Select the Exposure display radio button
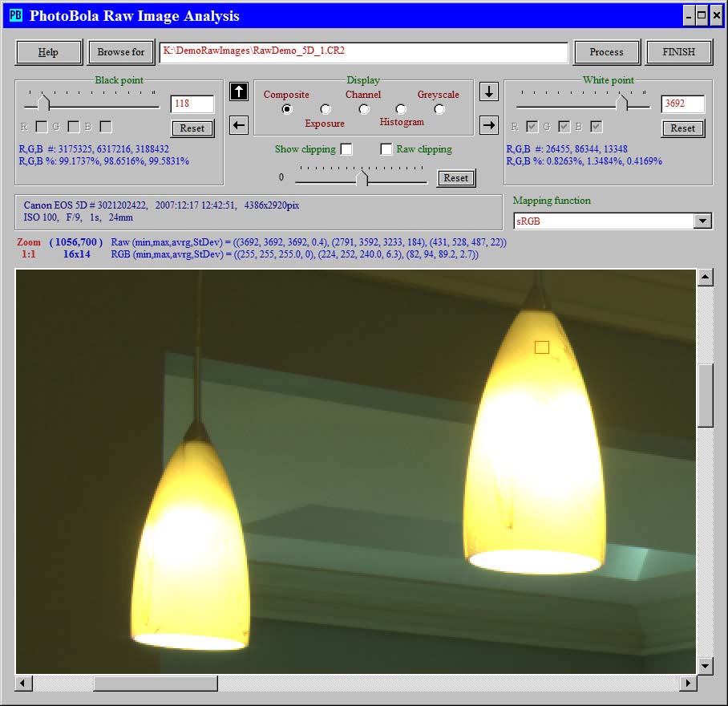Viewport: 728px width, 706px height. [x=326, y=109]
